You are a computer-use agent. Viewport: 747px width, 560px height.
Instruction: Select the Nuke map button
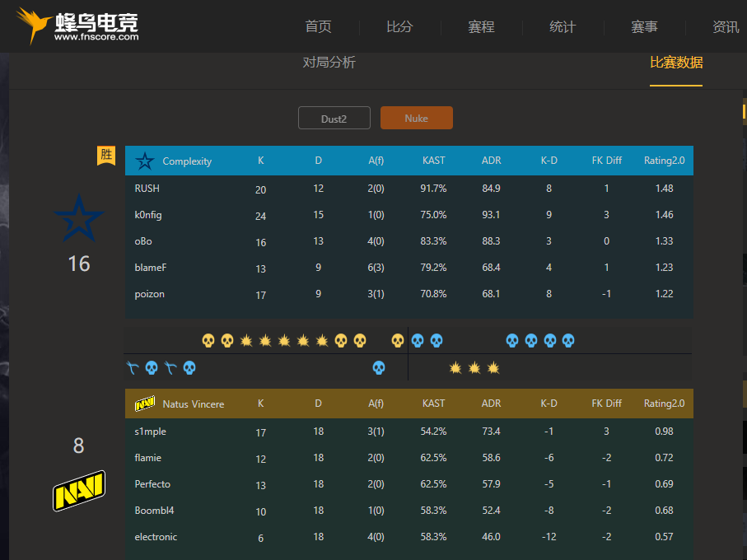tap(417, 118)
